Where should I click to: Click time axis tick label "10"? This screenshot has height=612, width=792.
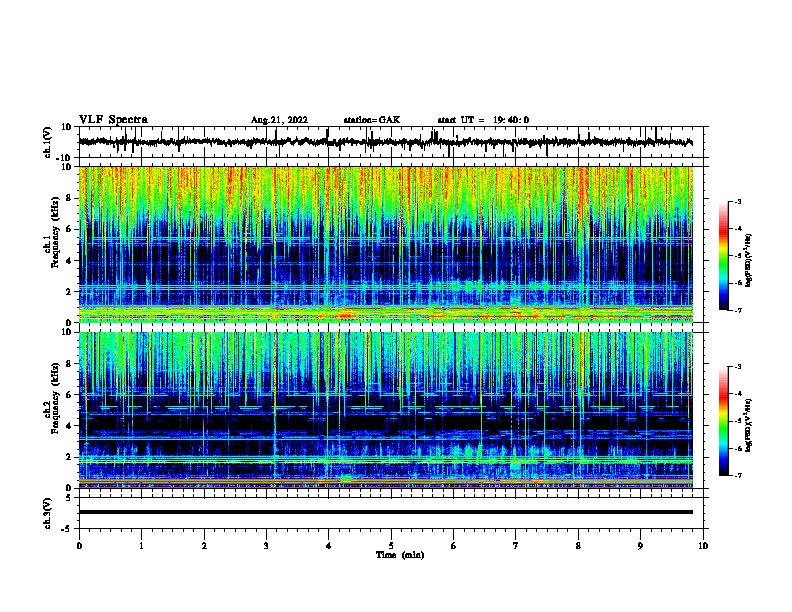pos(703,546)
